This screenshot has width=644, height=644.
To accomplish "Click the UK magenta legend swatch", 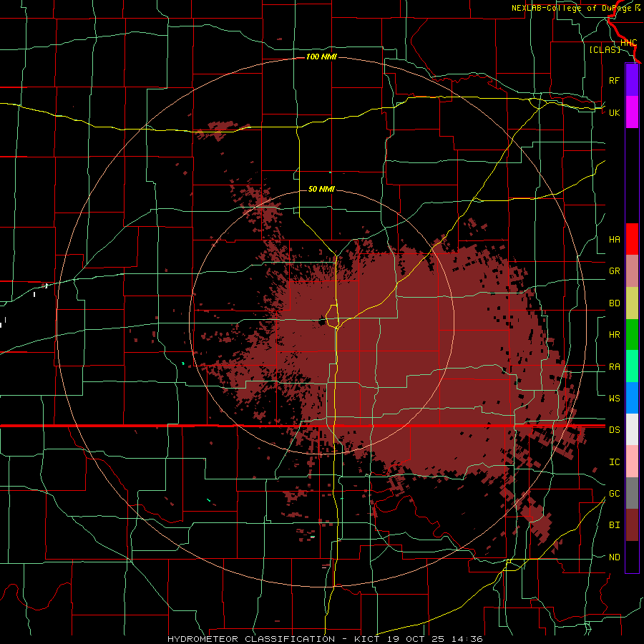I will (632, 112).
